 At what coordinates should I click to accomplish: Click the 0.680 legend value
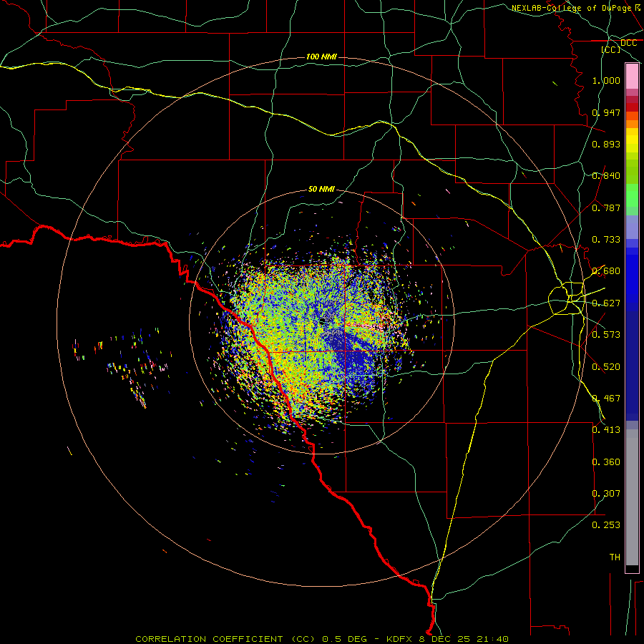(606, 271)
